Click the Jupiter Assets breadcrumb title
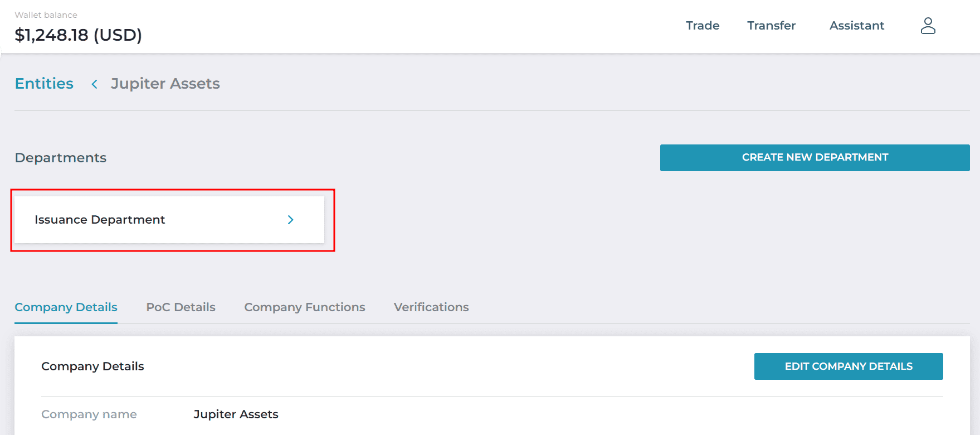 click(x=165, y=84)
